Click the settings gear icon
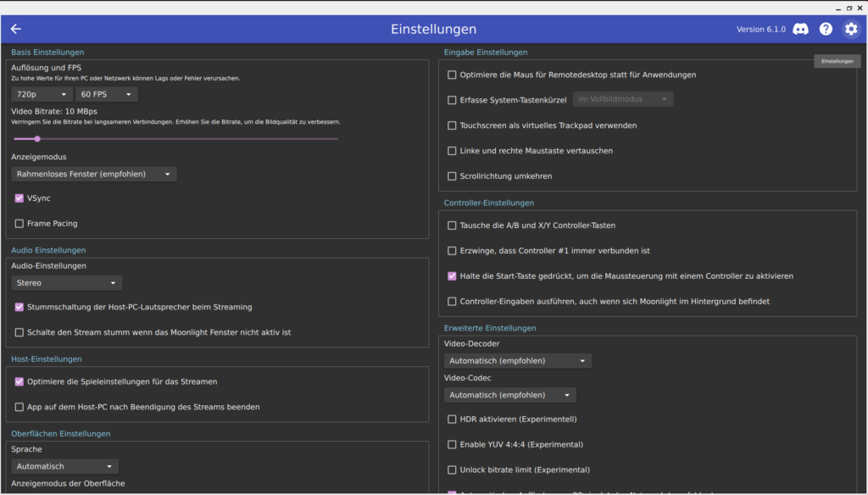This screenshot has width=868, height=495. 851,29
